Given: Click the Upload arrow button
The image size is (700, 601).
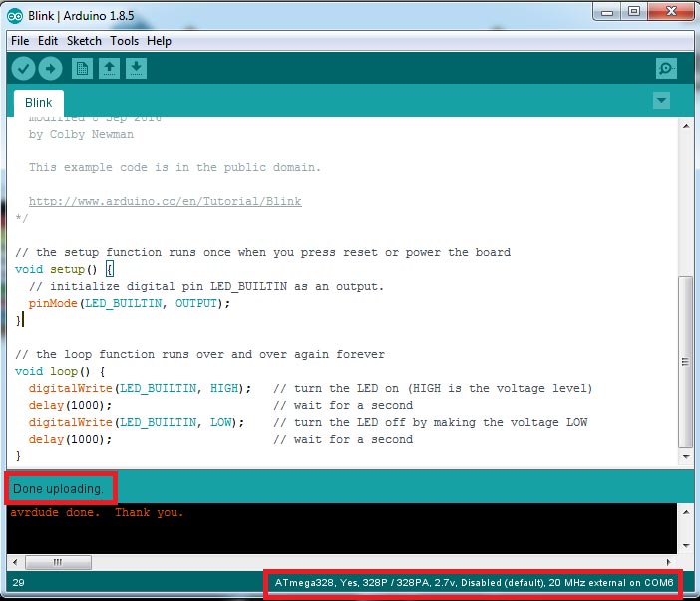Looking at the screenshot, I should click(50, 69).
